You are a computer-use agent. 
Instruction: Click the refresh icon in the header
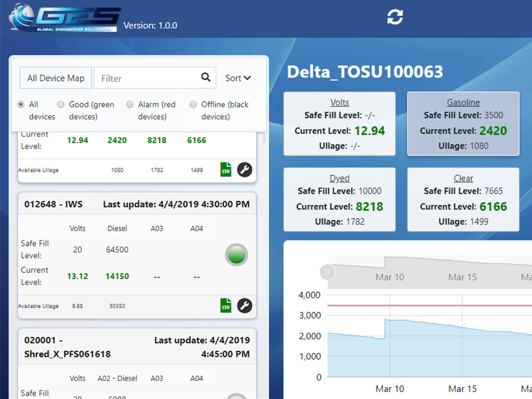tap(395, 17)
